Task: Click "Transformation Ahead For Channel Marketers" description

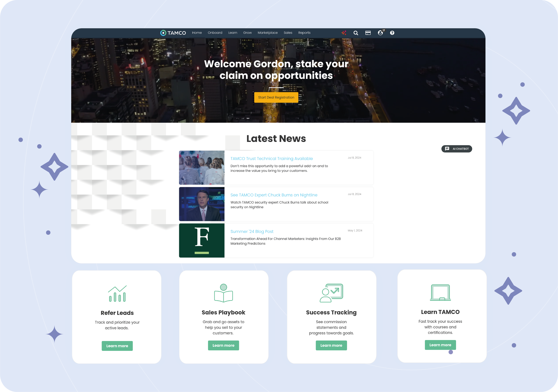Action: coord(286,241)
